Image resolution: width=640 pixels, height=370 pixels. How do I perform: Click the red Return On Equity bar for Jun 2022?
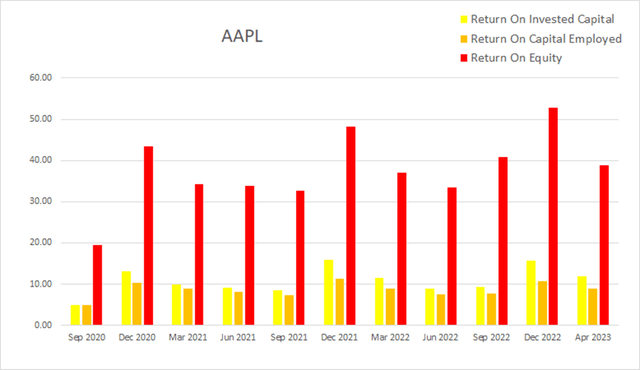[452, 256]
